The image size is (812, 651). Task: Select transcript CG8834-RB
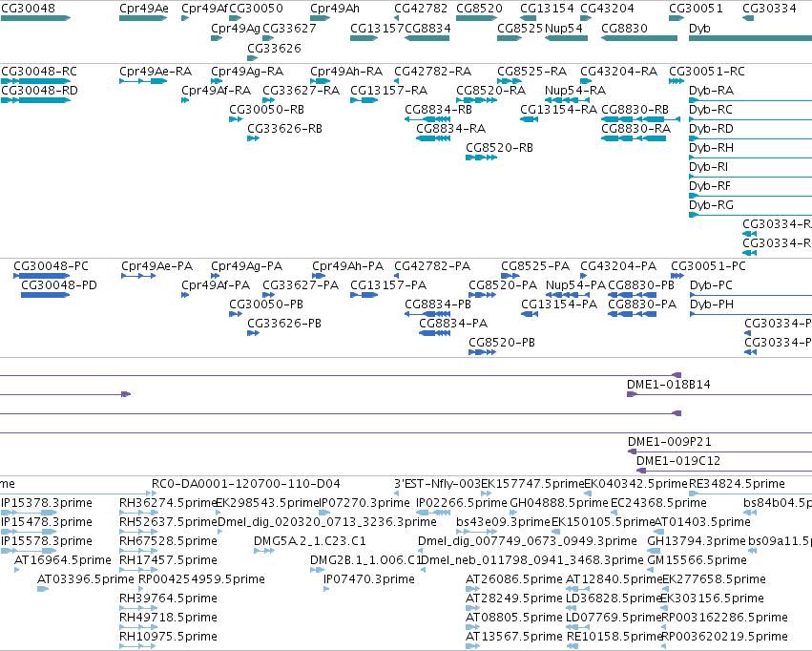pyautogui.click(x=438, y=110)
